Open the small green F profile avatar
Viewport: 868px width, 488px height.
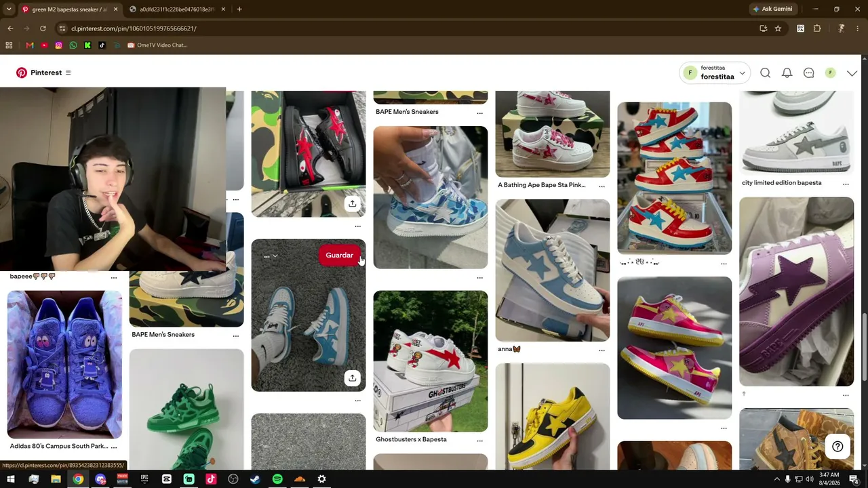tap(830, 73)
